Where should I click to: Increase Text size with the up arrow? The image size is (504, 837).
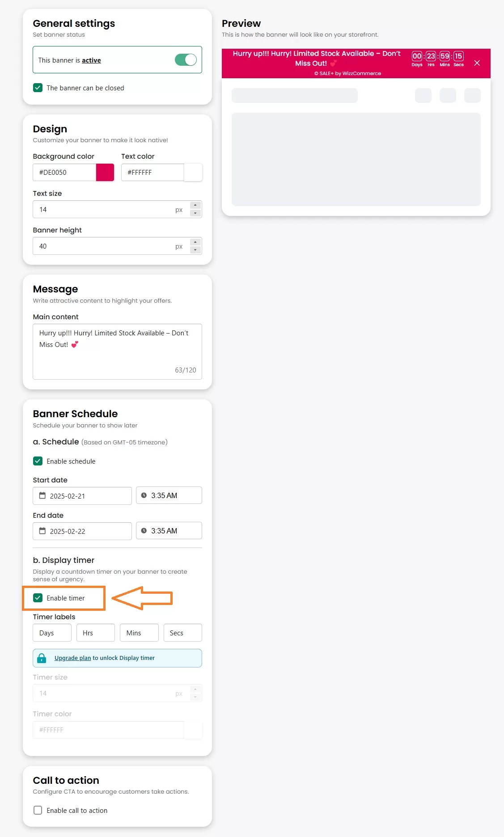coord(195,205)
